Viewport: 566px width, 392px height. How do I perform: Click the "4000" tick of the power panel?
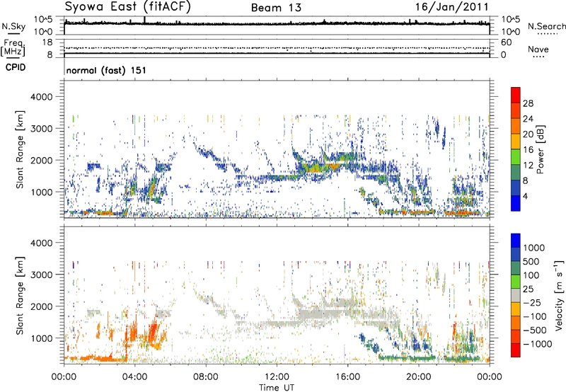pos(41,97)
